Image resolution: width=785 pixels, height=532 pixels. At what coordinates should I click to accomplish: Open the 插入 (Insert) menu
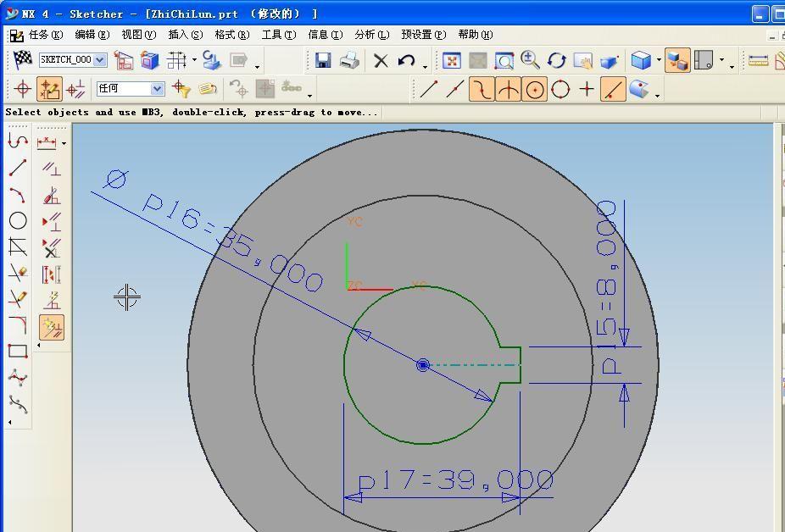click(185, 35)
